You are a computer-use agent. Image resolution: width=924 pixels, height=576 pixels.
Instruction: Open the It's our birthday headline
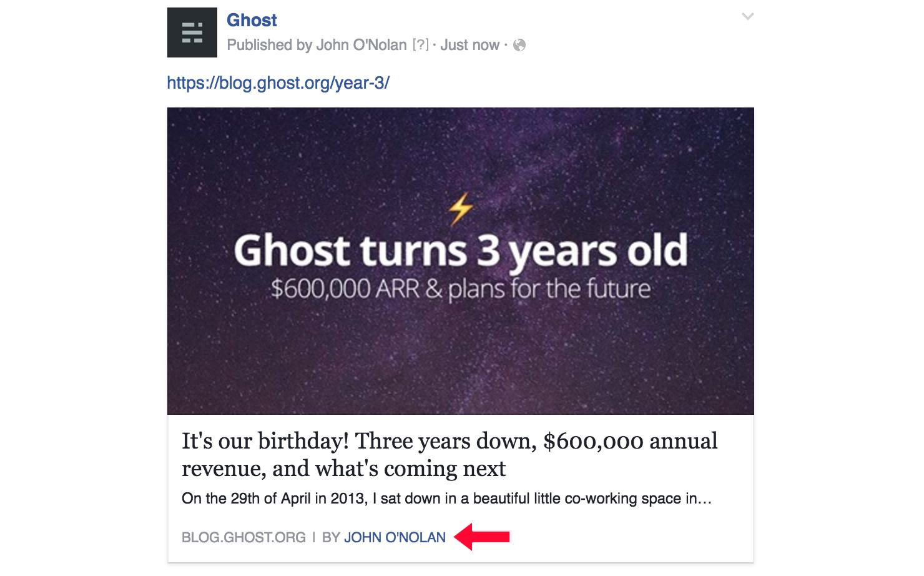450,454
